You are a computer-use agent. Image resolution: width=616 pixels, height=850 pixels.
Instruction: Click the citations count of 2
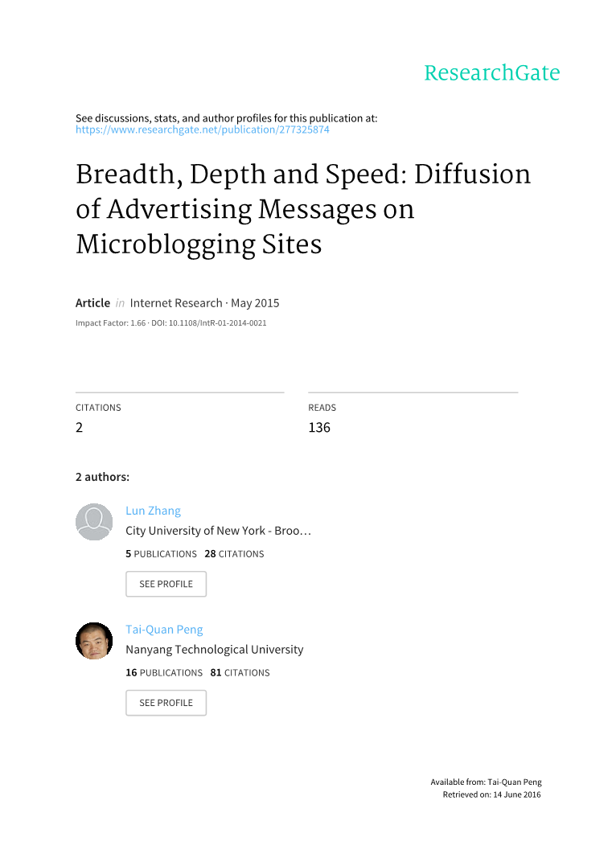(80, 428)
